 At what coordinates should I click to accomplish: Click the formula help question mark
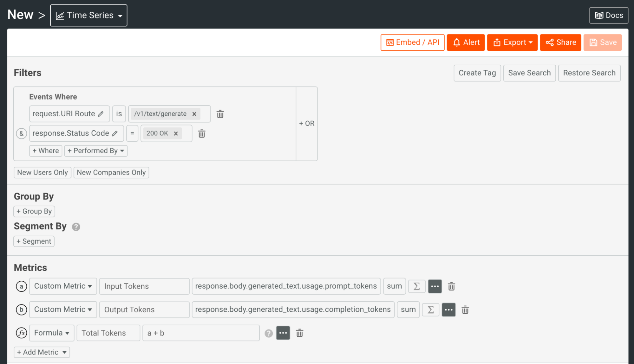pos(269,333)
